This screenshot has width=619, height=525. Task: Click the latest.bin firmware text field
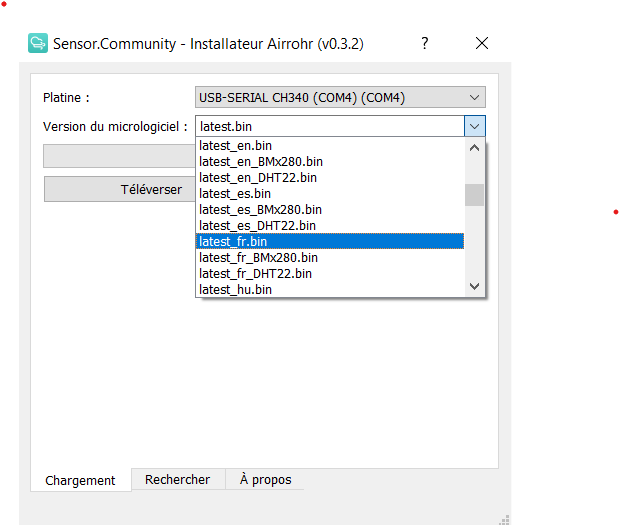(330, 126)
